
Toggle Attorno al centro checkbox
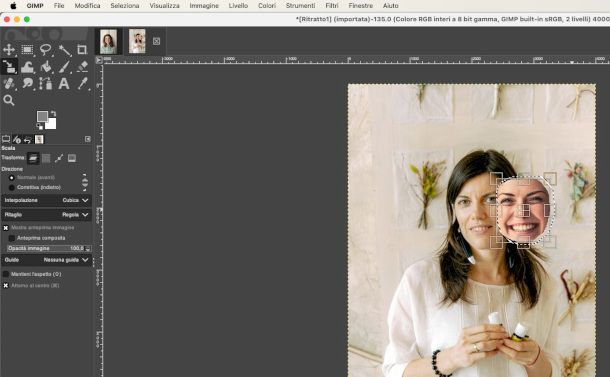pos(6,286)
